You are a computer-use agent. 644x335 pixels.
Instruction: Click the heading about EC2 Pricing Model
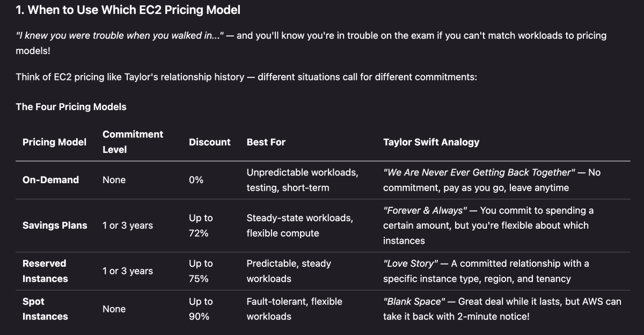tap(128, 10)
